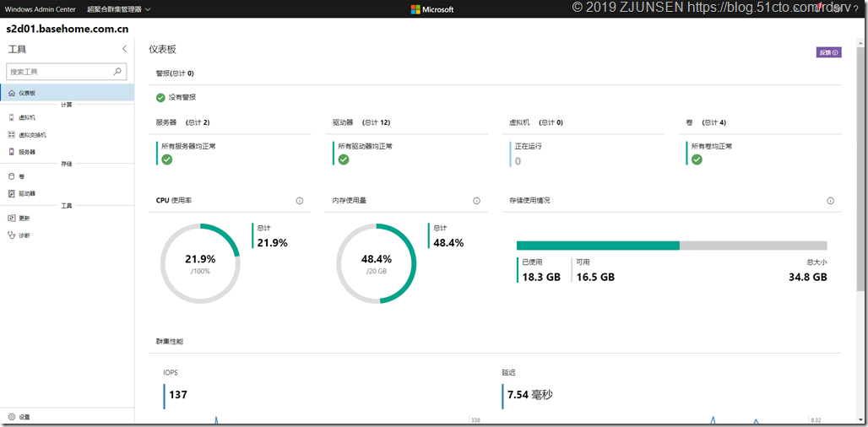Click the green check under 所有驱动器均正常
The image size is (868, 427).
pos(343,159)
